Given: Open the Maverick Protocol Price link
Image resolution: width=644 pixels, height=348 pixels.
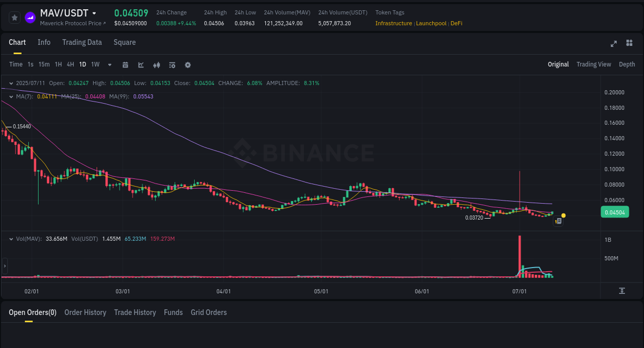Looking at the screenshot, I should (70, 23).
